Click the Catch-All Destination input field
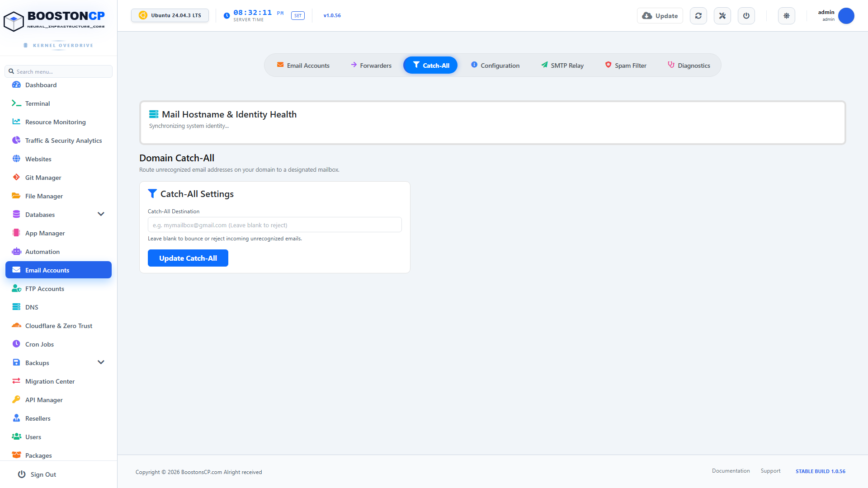This screenshot has width=868, height=488. (275, 225)
